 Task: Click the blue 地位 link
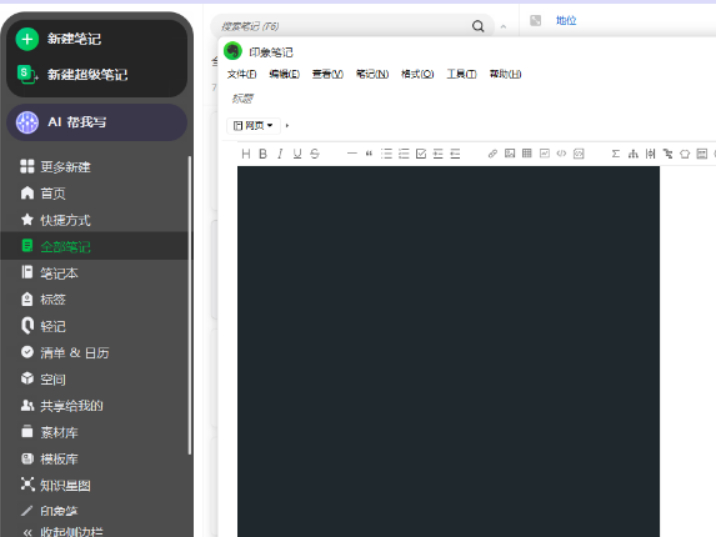point(566,21)
